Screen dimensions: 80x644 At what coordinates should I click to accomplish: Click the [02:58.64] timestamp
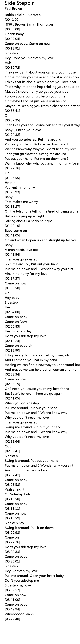(x=12, y=442)
